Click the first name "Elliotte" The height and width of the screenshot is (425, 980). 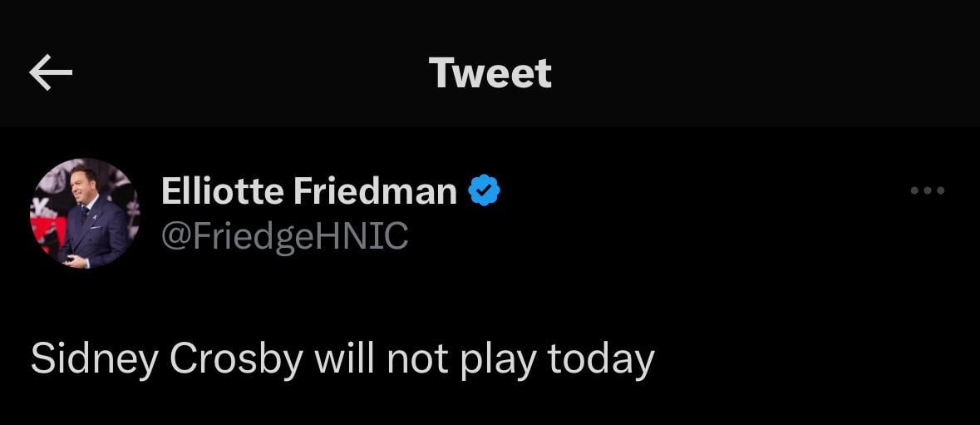(x=220, y=191)
